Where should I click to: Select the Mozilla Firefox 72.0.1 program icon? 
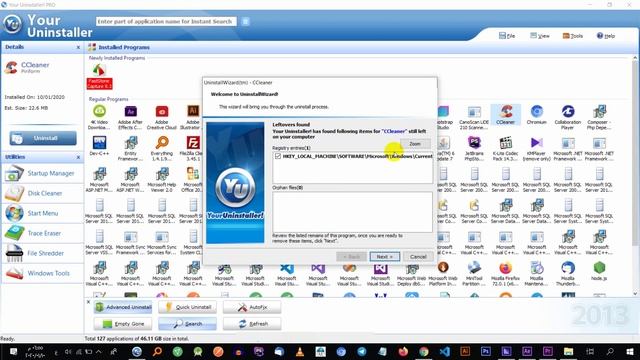point(506,273)
